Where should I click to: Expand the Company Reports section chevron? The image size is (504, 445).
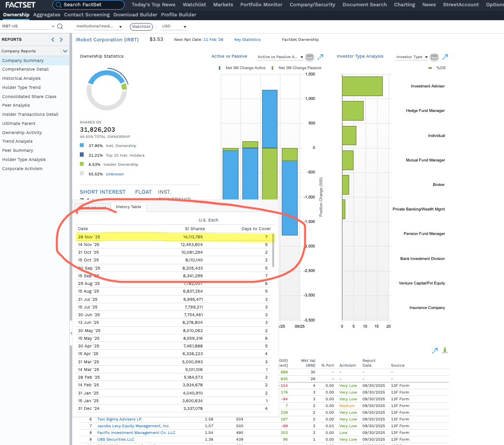[x=65, y=51]
